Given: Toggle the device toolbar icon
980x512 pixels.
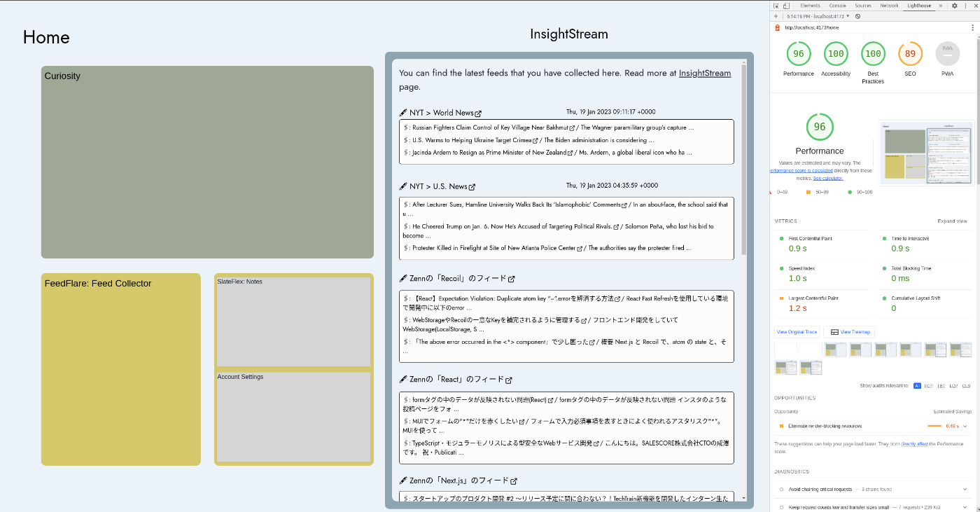Looking at the screenshot, I should 785,6.
